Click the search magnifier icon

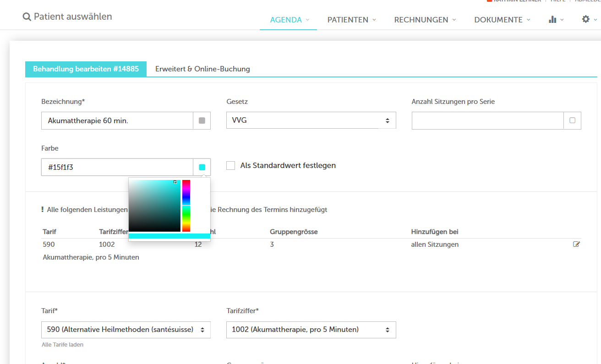coord(27,17)
